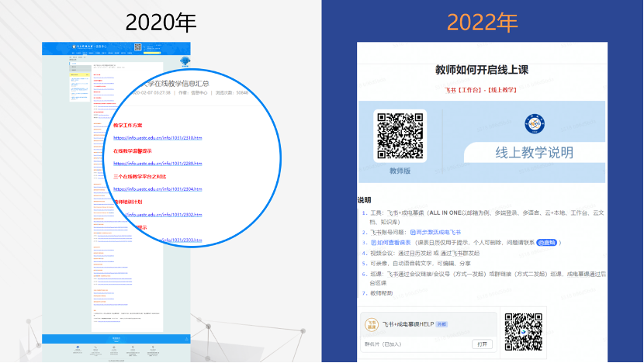Click the QR code beside the group card

coord(523,330)
